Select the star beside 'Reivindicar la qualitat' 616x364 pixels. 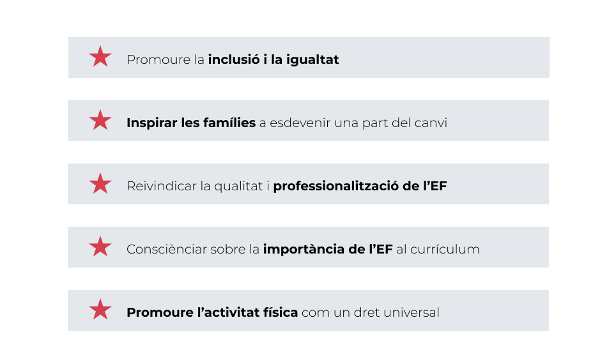click(100, 184)
